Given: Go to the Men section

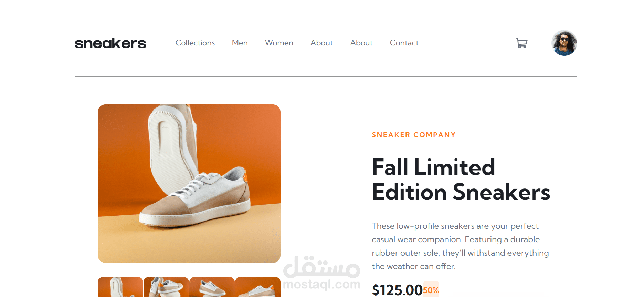Looking at the screenshot, I should tap(240, 43).
